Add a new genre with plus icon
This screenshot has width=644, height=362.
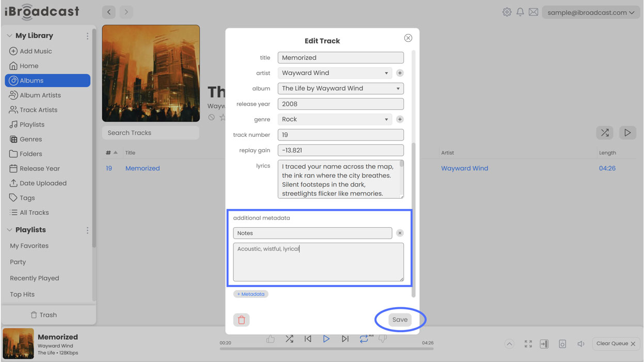point(400,119)
